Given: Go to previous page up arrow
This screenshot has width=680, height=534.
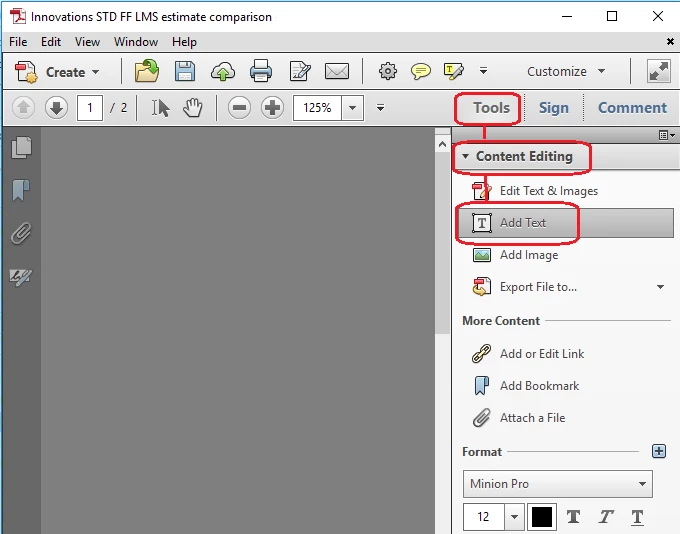Looking at the screenshot, I should pyautogui.click(x=23, y=108).
